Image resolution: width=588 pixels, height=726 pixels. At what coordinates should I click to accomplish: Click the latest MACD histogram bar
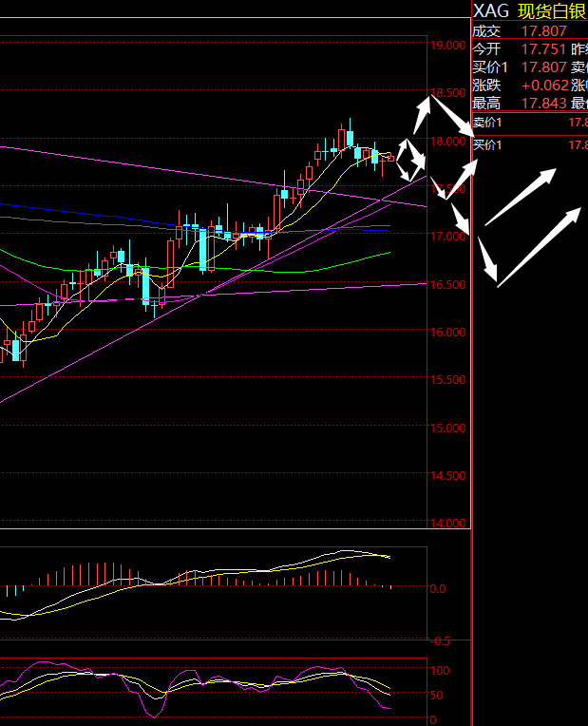(x=390, y=587)
